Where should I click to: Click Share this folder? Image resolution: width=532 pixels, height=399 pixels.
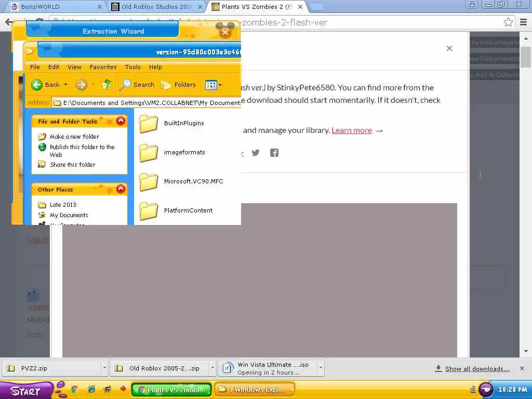coord(73,165)
